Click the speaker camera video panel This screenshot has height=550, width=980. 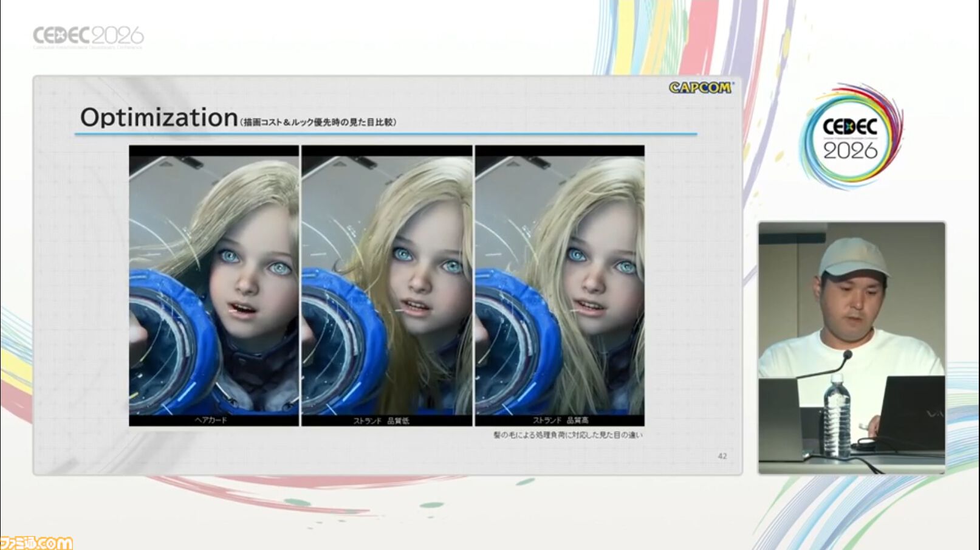tap(852, 348)
